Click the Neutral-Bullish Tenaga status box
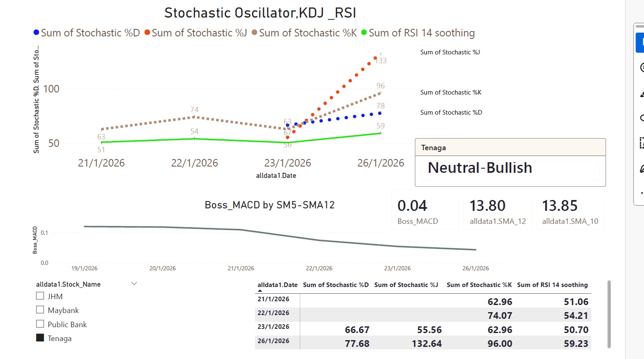 tap(510, 168)
